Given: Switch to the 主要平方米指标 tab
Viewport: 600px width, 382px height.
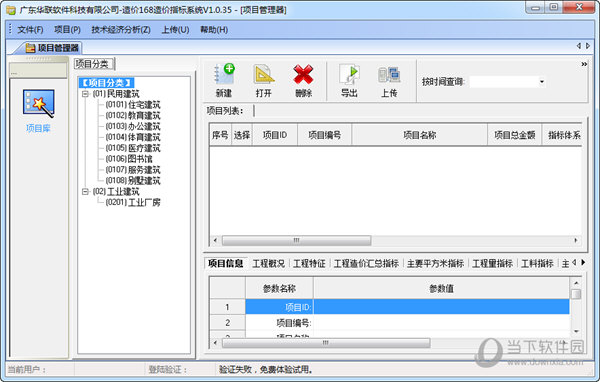Looking at the screenshot, I should click(x=435, y=263).
